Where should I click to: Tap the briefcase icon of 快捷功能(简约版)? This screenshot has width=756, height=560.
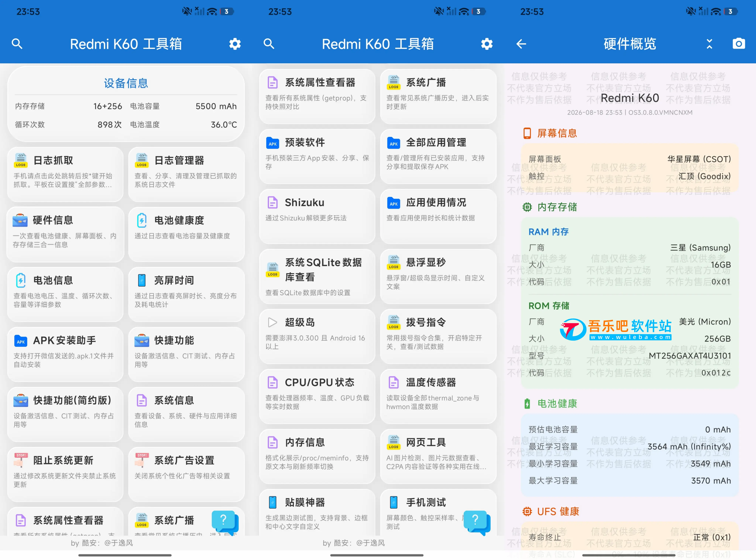click(21, 401)
